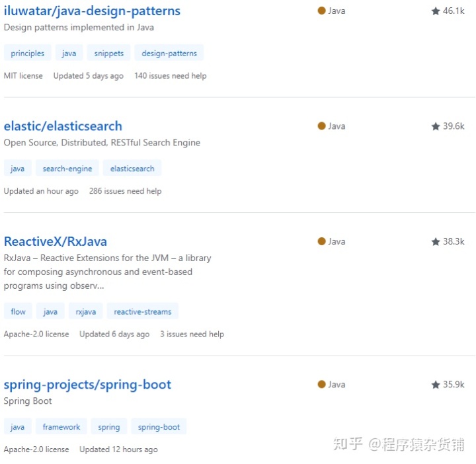The height and width of the screenshot is (464, 476).
Task: Click the Java language dot for spring-boot
Action: pyautogui.click(x=322, y=384)
